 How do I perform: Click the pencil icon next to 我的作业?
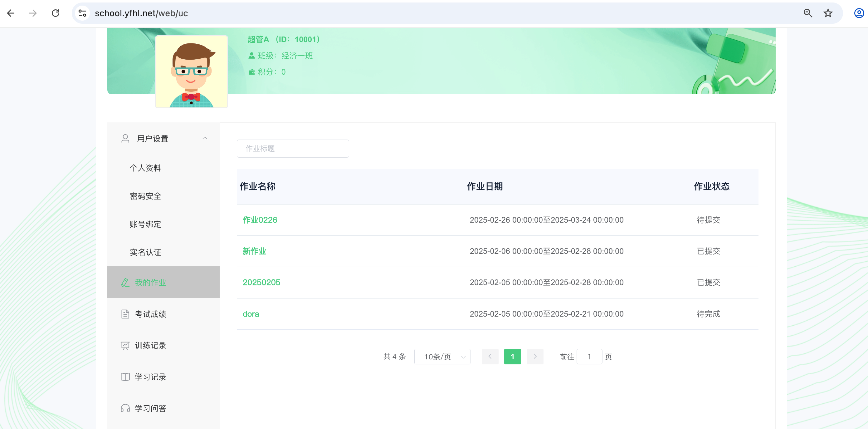tap(125, 282)
